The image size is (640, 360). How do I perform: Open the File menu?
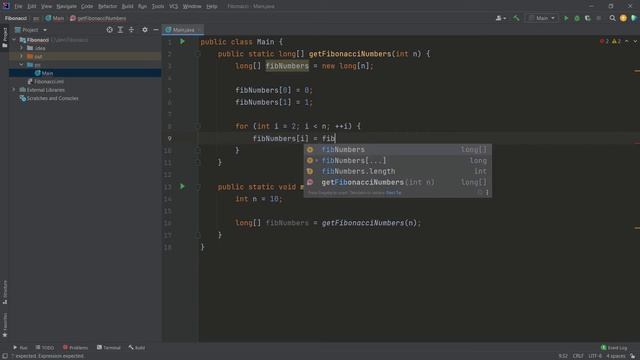coord(18,7)
